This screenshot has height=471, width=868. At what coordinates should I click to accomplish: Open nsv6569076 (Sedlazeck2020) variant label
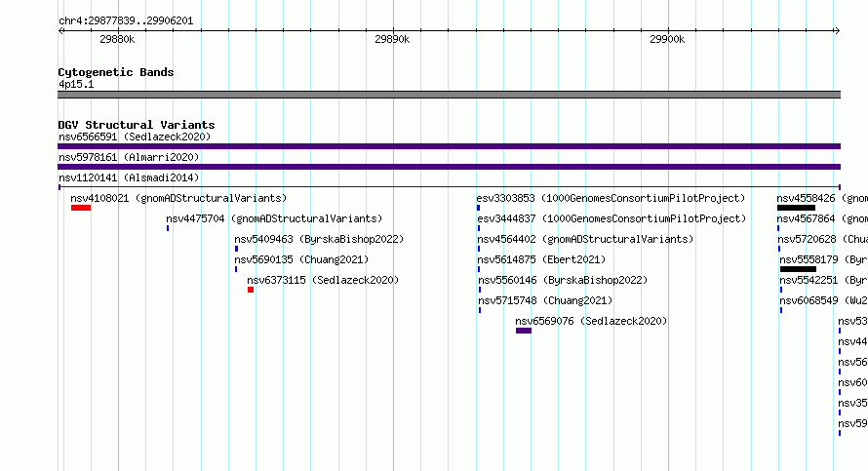click(591, 321)
